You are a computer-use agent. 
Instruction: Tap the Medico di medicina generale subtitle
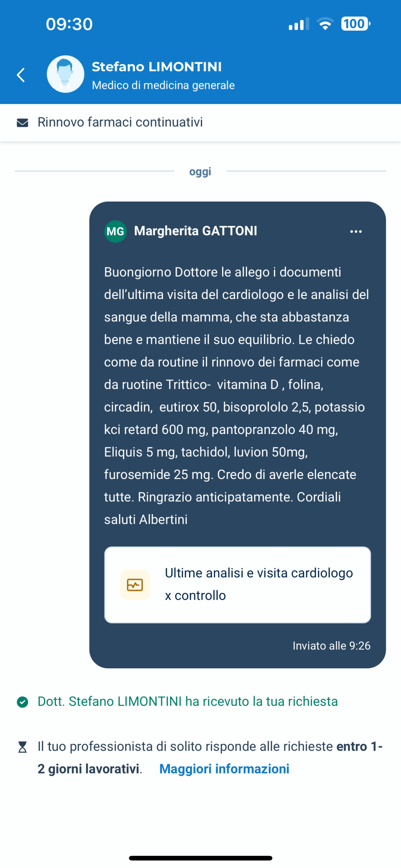coord(163,85)
